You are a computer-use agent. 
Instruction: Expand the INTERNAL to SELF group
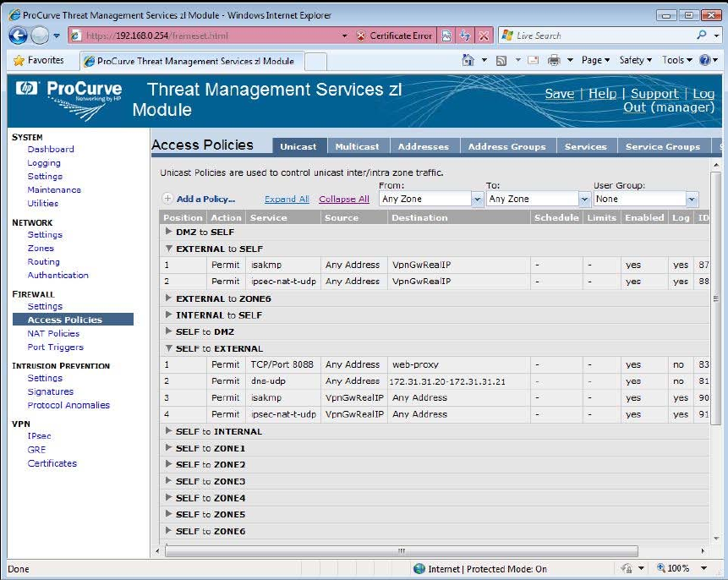click(168, 315)
